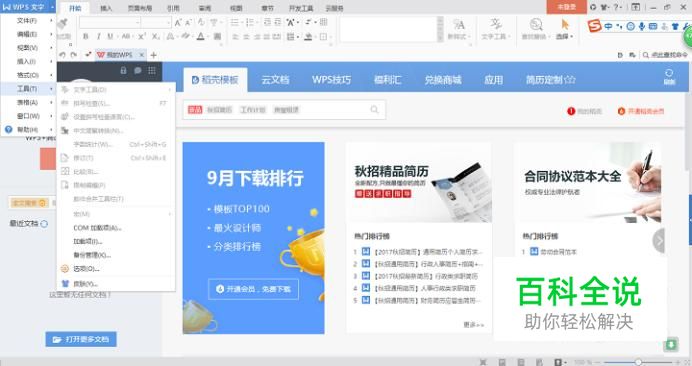Screen dimensions: 692x366
Task: Click the undo arrow icon
Action: point(62,55)
